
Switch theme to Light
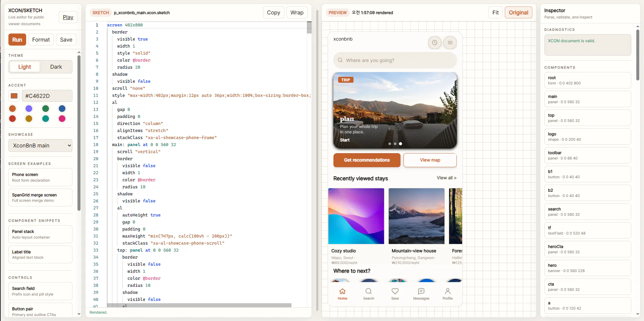click(24, 67)
